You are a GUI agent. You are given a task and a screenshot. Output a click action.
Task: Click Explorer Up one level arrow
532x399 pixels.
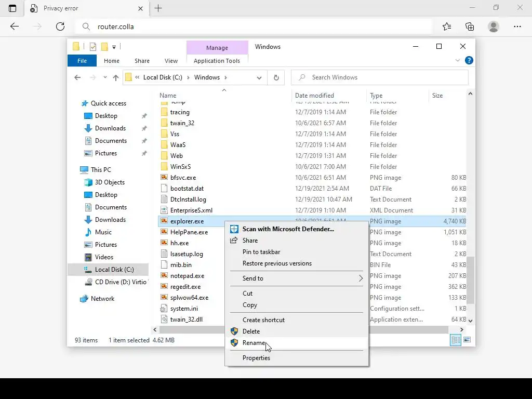(116, 78)
